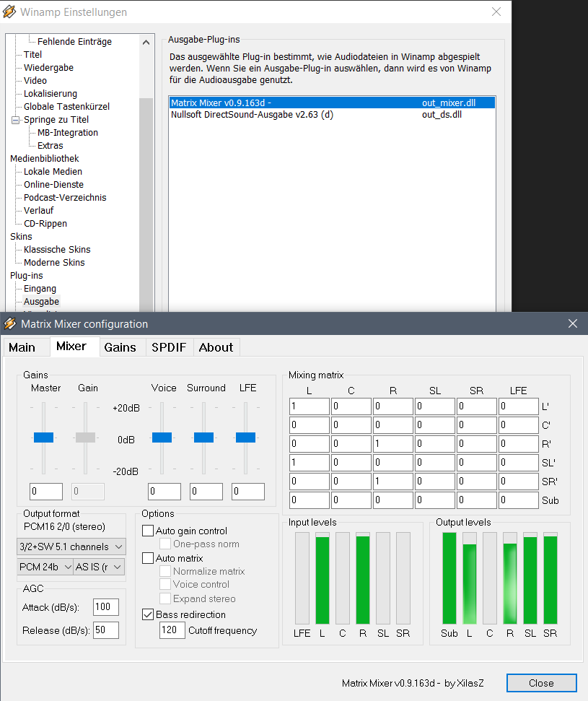Click the LFE gain value field
588x701 pixels.
coord(248,492)
